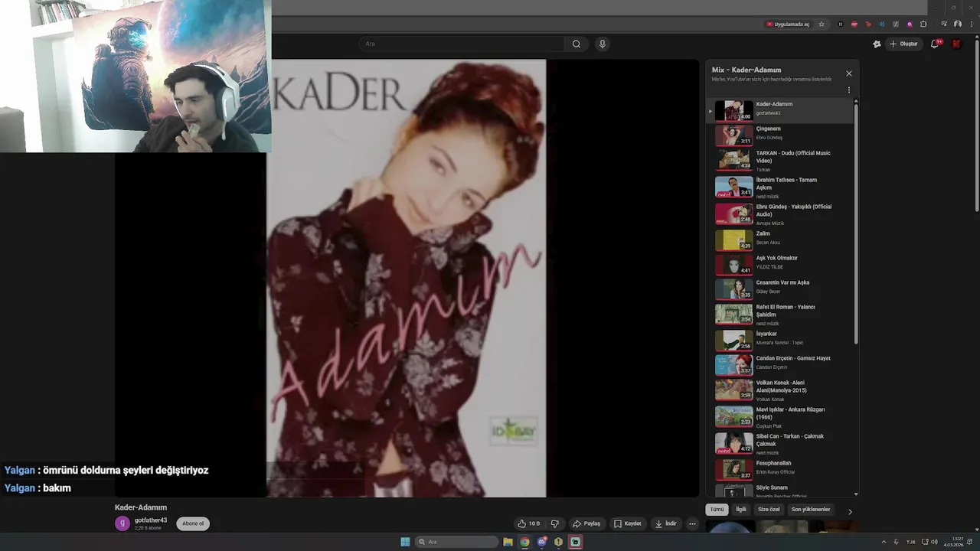Open the gotfather43 channel avatar
The image size is (980, 551).
[122, 523]
